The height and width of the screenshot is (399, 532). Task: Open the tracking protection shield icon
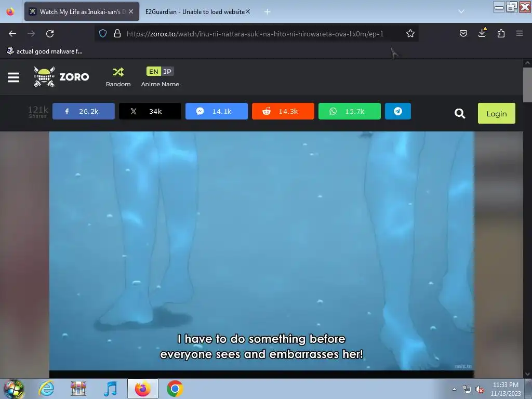point(103,33)
